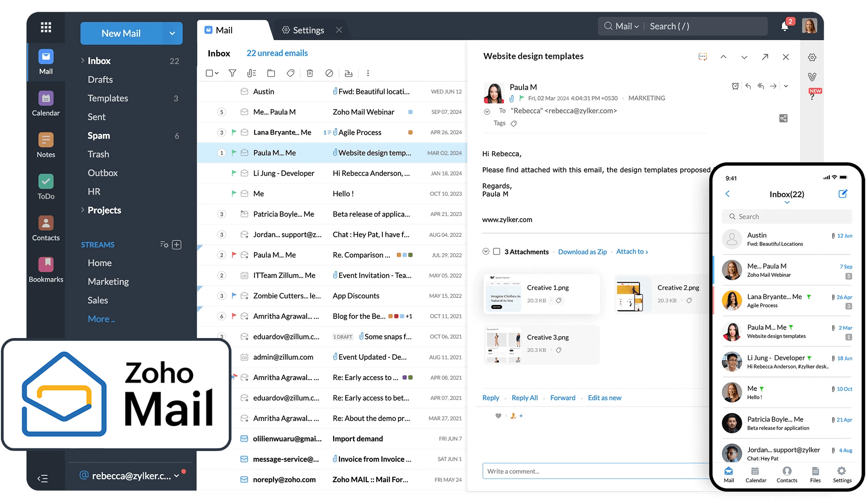Screen dimensions: 868x503
Task: Click the Write a comment input field
Action: (x=596, y=471)
